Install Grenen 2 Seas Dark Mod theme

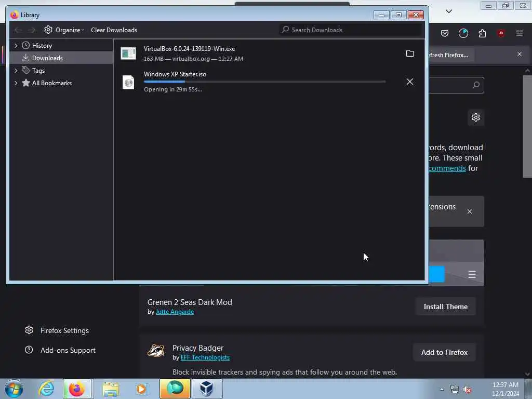click(x=445, y=307)
